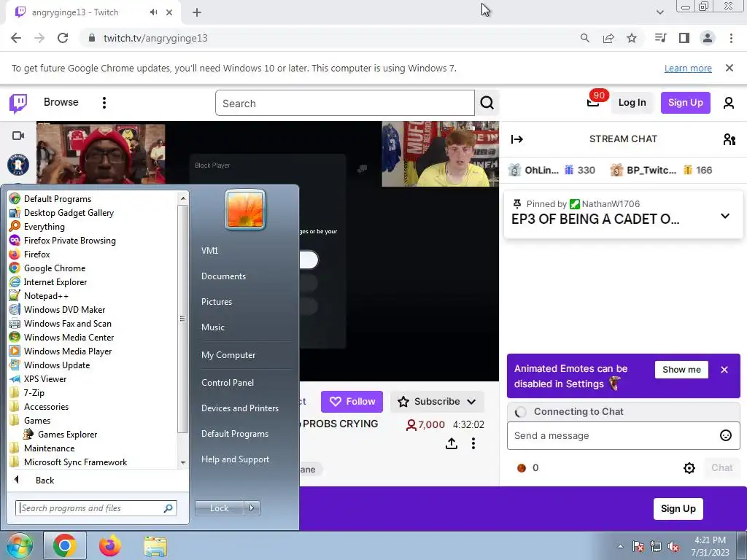Open Twitch home logo icon

click(18, 103)
